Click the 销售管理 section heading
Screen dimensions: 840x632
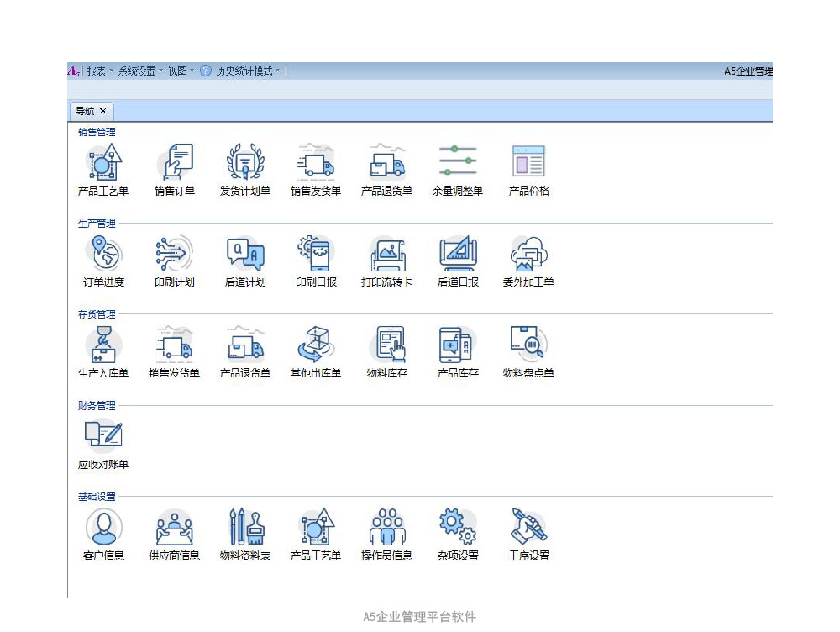click(97, 132)
